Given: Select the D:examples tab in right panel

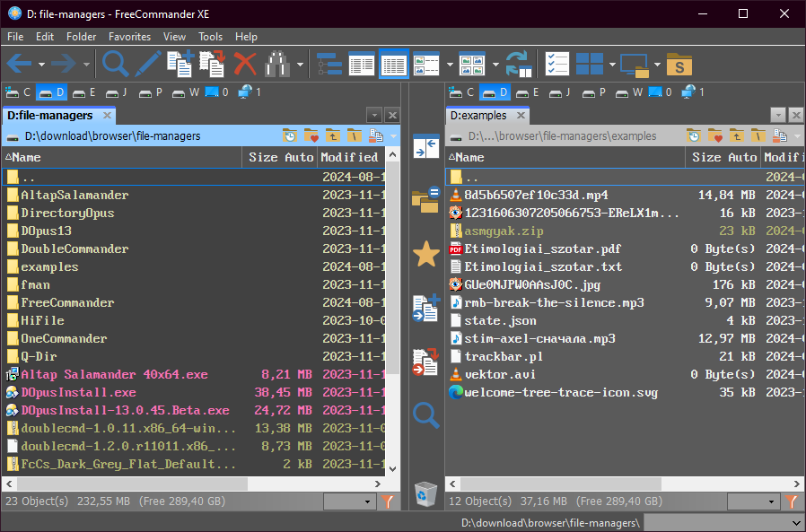Looking at the screenshot, I should click(x=478, y=115).
